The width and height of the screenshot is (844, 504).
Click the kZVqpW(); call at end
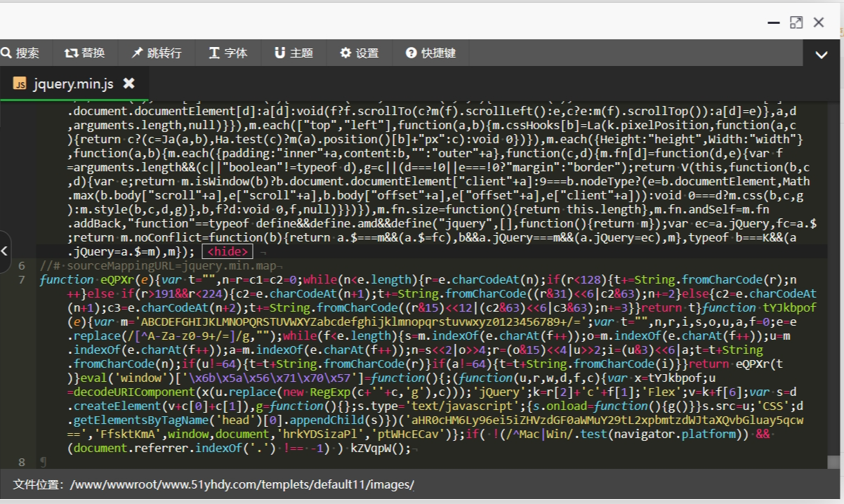380,448
